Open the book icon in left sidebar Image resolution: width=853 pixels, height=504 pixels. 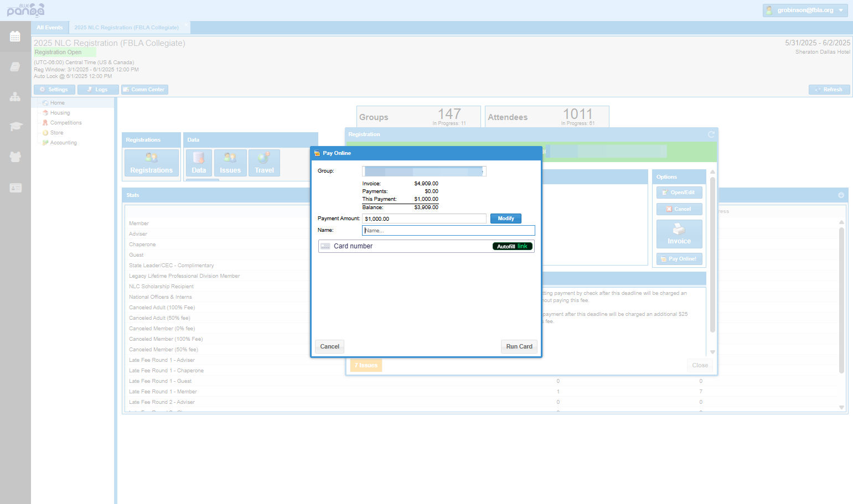pos(15,66)
